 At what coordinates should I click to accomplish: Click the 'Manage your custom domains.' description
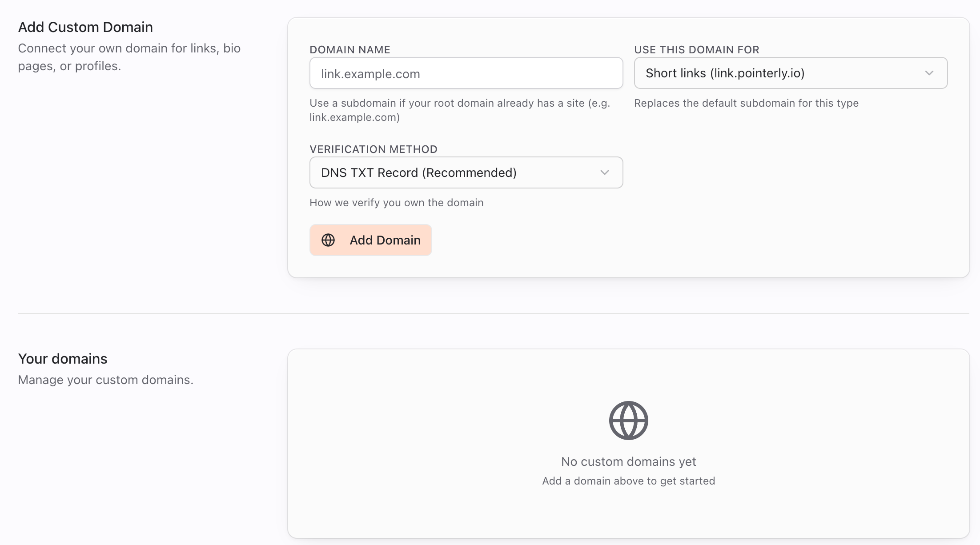106,380
